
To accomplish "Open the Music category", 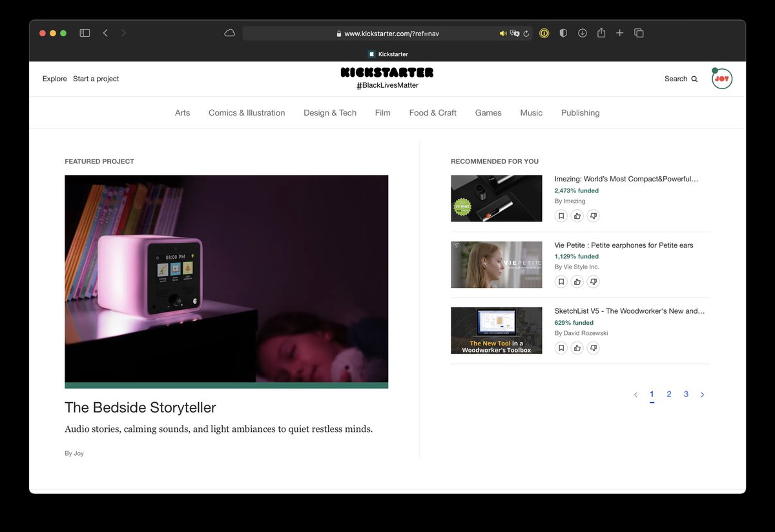I will tap(532, 112).
